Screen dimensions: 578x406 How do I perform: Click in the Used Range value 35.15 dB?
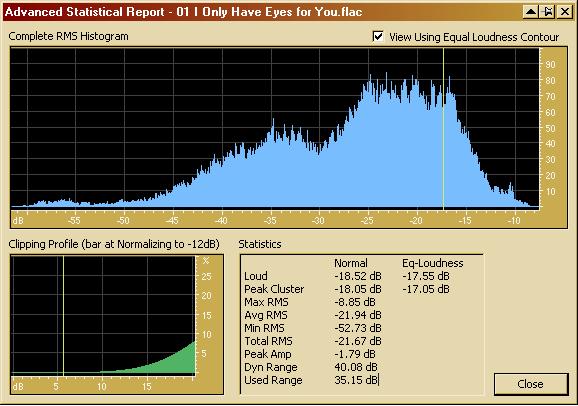(x=356, y=380)
